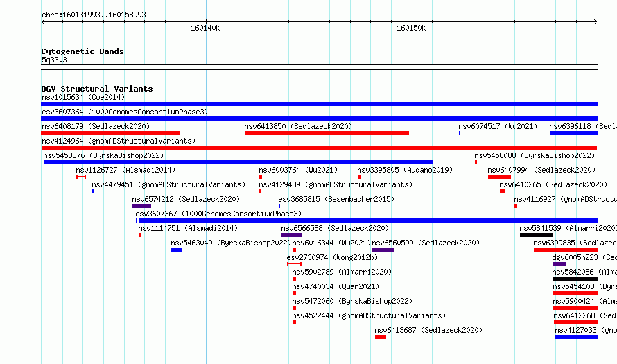Open the nsv6413850 (Sedlazeck2020) variant
The height and width of the screenshot is (364, 617).
point(298,126)
